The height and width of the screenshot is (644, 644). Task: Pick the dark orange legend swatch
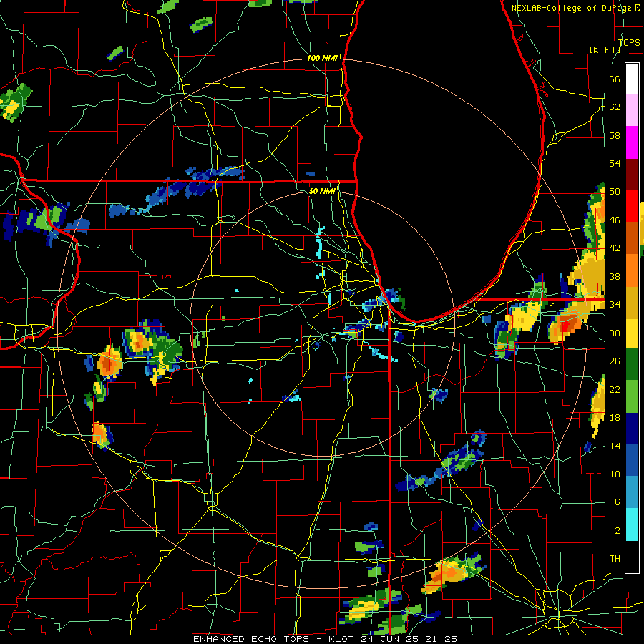[x=632, y=238]
